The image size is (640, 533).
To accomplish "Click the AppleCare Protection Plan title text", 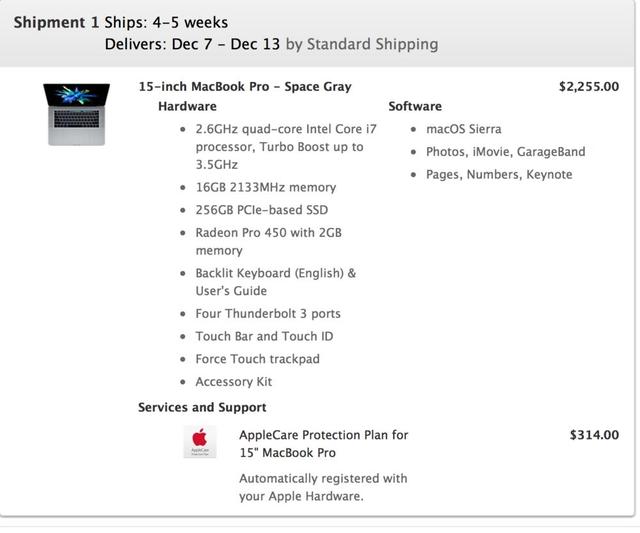I will (323, 444).
